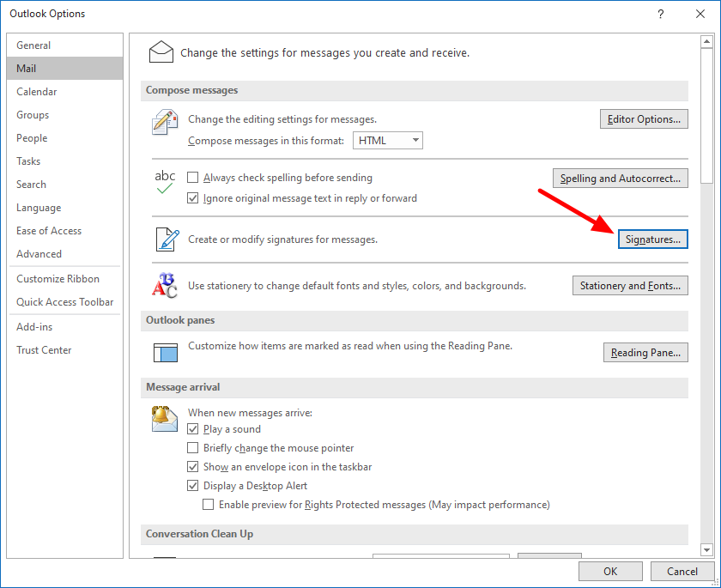Toggle Show an envelope icon in taskbar

pos(192,467)
